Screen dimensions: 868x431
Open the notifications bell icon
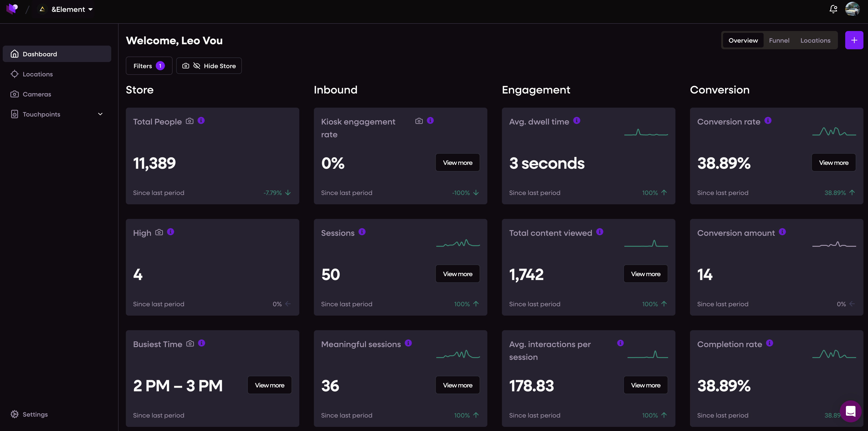click(833, 9)
